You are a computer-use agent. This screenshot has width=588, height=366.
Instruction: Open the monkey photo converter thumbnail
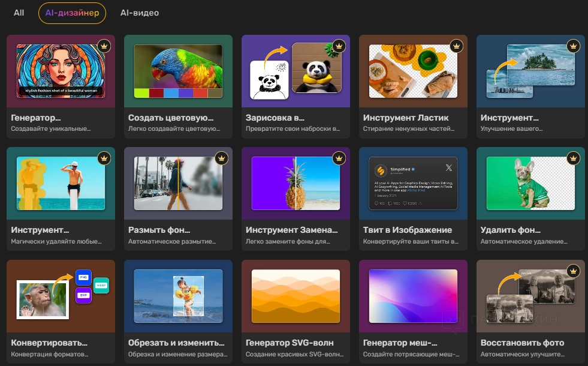(43, 300)
